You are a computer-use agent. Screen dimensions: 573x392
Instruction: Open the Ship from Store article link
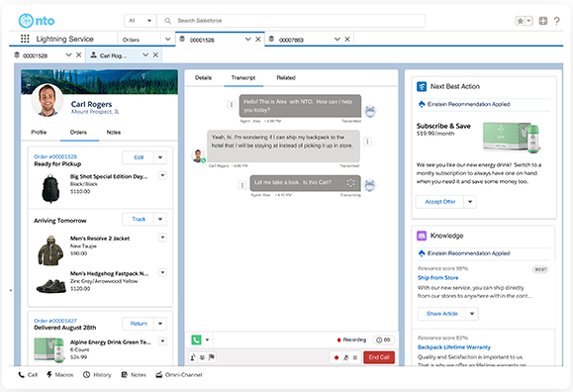(437, 278)
